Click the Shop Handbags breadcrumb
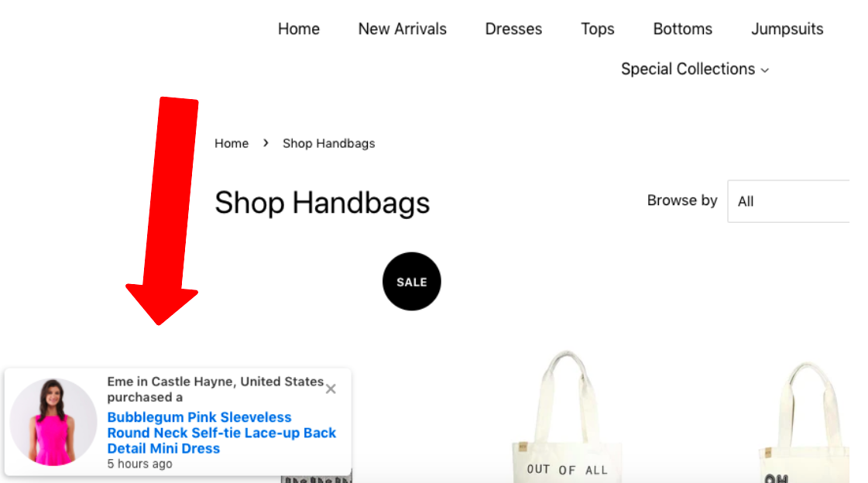Viewport: 868px width, 483px height. point(329,143)
